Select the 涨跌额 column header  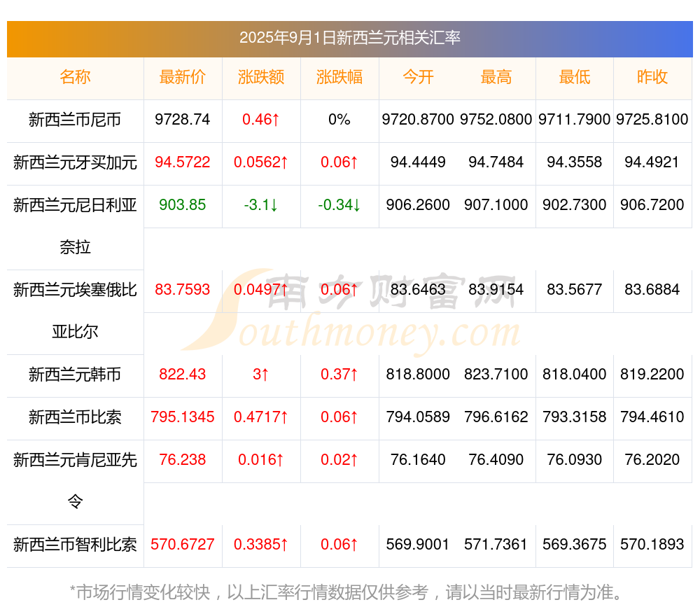pyautogui.click(x=261, y=77)
